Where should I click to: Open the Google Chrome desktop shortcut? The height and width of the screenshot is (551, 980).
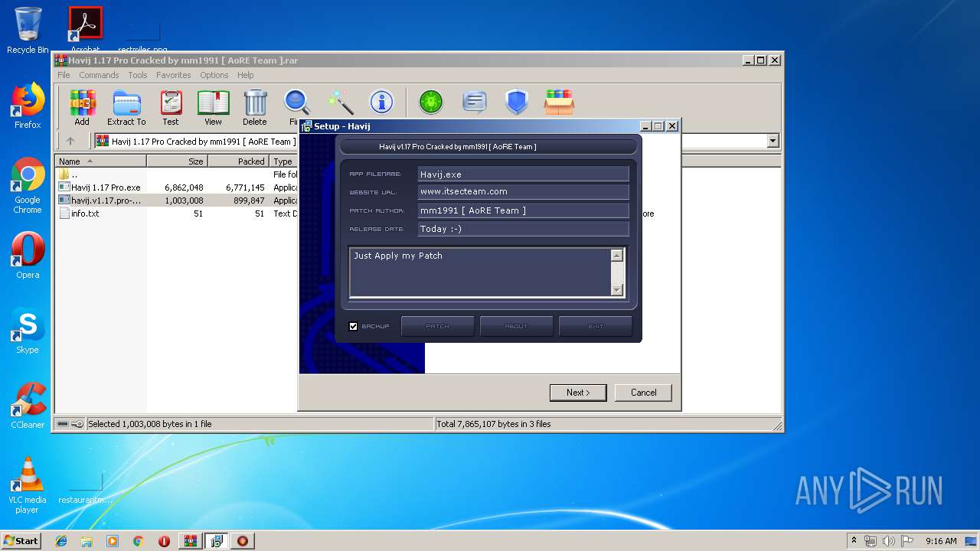pos(28,185)
